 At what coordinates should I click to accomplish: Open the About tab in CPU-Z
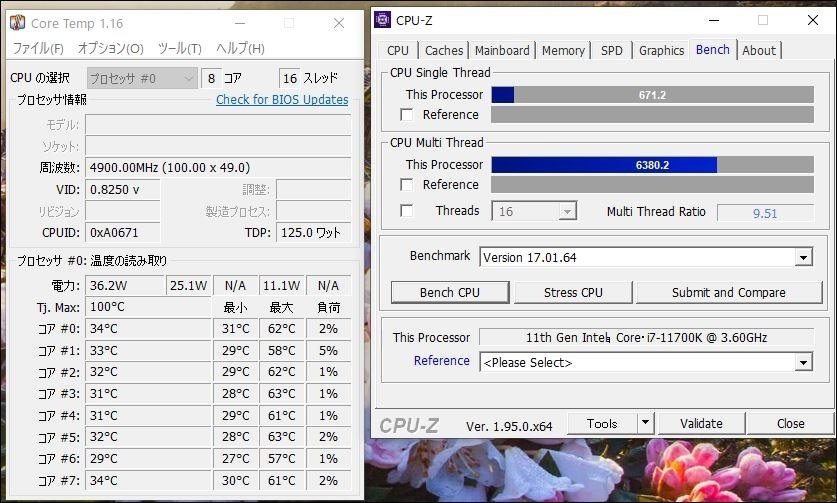point(759,51)
